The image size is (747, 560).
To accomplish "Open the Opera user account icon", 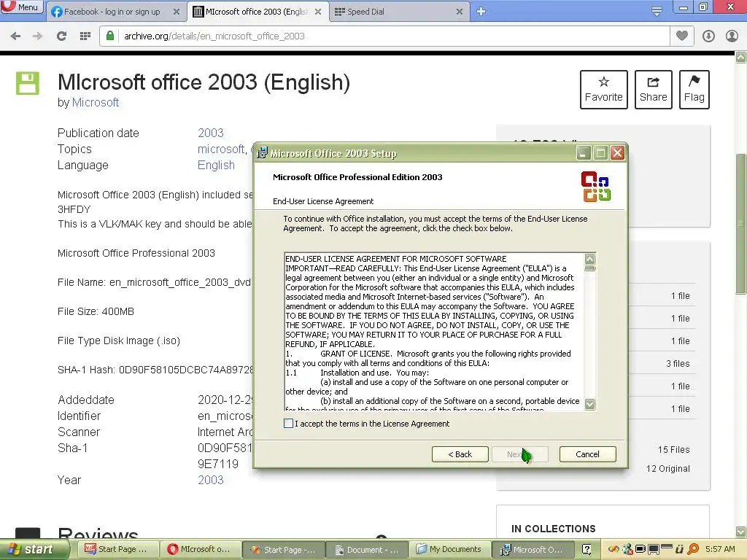I will 732,36.
